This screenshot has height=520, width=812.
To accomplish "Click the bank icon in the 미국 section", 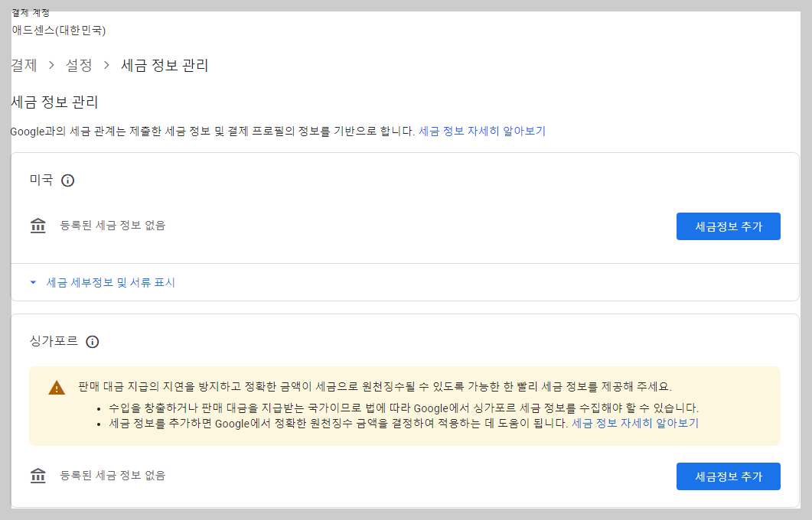I will pos(38,226).
